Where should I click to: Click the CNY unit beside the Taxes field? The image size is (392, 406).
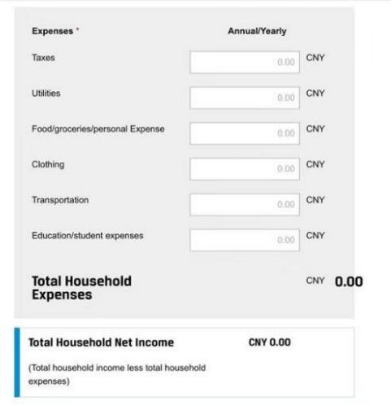315,58
